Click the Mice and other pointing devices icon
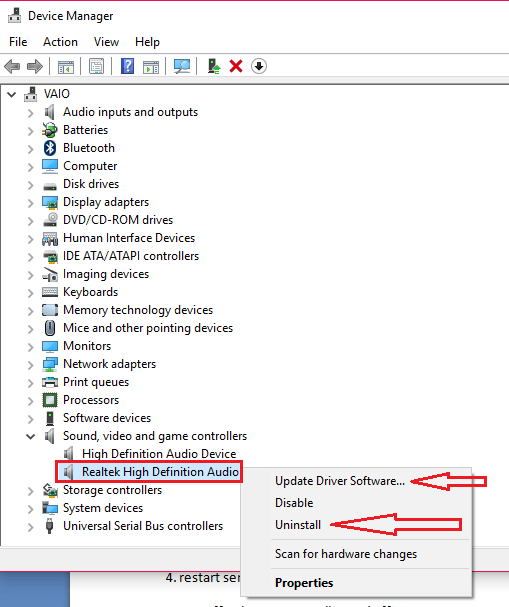Screen dimensions: 509x607 pos(50,328)
